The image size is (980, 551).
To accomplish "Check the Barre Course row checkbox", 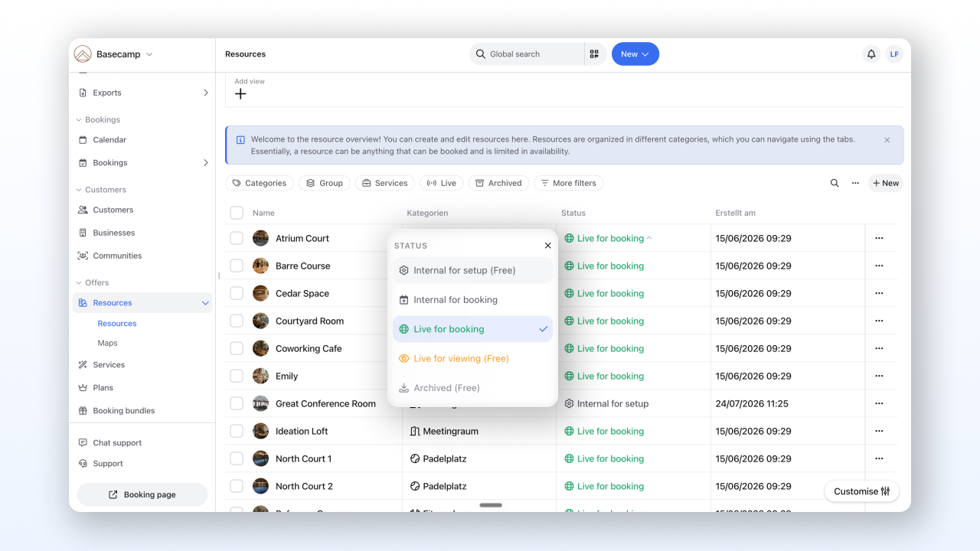I will (237, 266).
